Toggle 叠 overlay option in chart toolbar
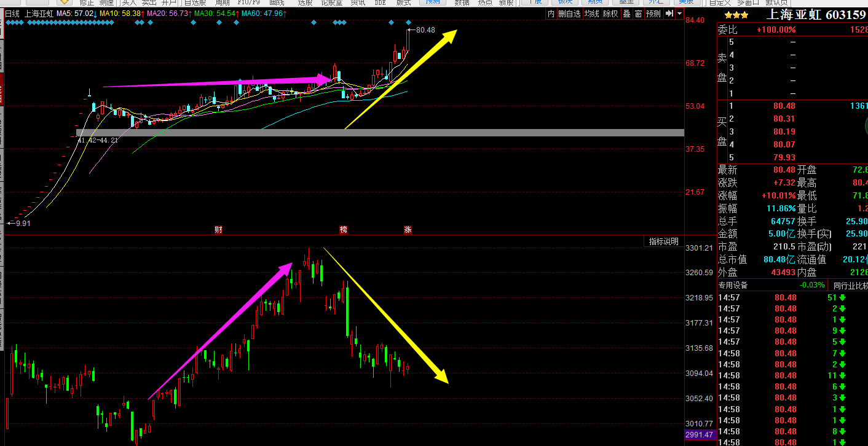This screenshot has height=446, width=868. (626, 14)
